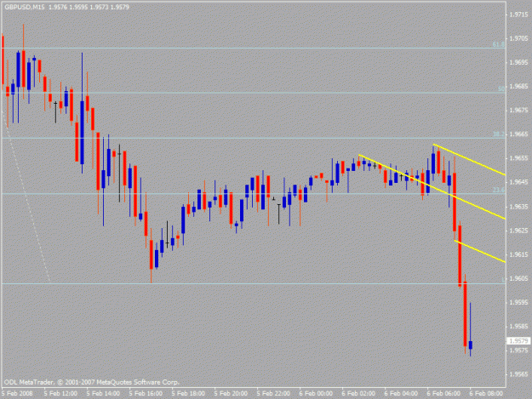Screen dimensions: 532x399
Task: Click the 1.9635 price axis label
Action: tap(518, 207)
